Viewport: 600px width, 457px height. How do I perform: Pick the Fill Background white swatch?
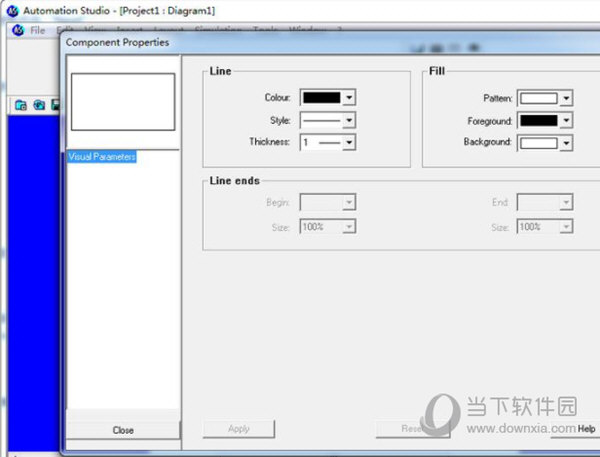pos(539,143)
